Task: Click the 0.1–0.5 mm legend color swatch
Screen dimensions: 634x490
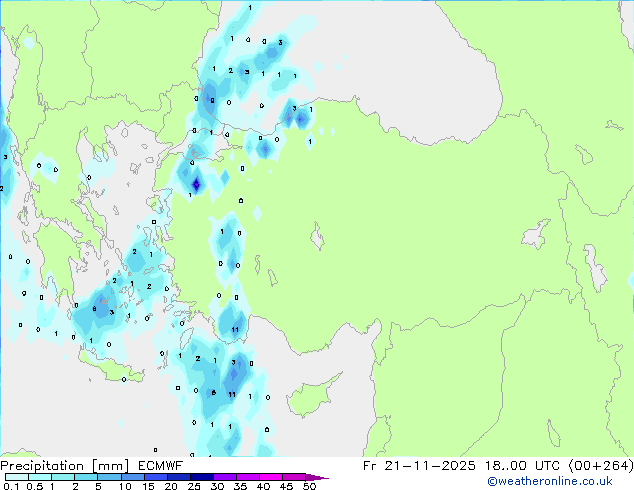Action: [x=17, y=477]
